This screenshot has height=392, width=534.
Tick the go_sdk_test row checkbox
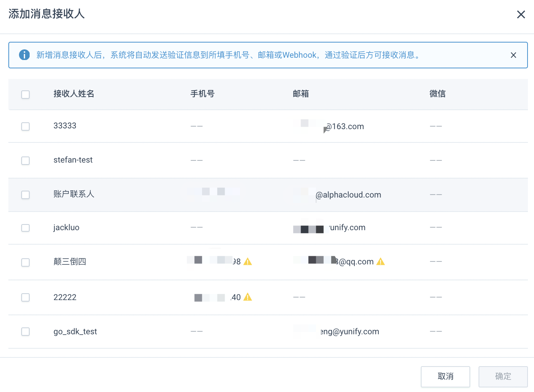(25, 331)
